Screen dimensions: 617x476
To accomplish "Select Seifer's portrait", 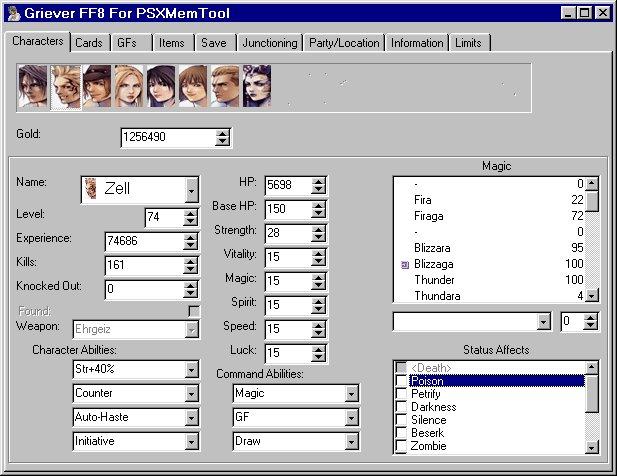I will coord(225,87).
